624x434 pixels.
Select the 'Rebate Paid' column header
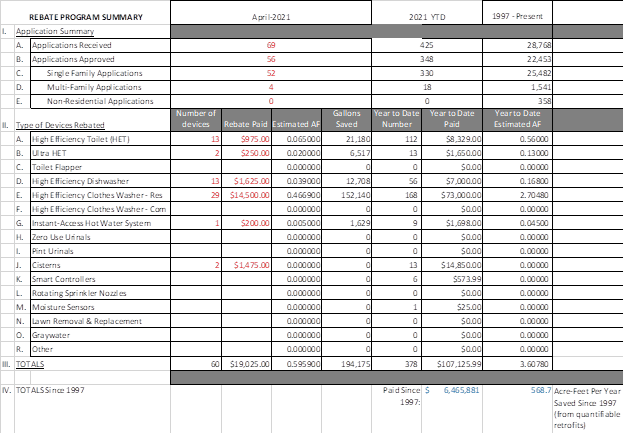[246, 124]
